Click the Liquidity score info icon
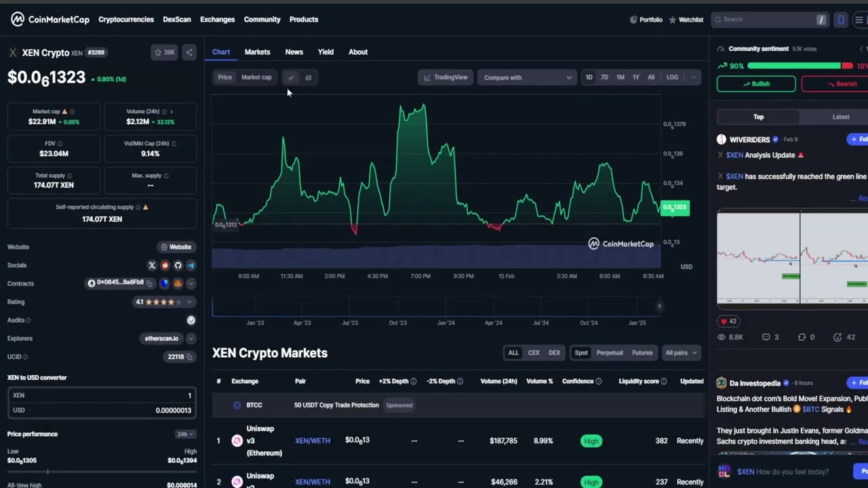Image resolution: width=868 pixels, height=488 pixels. pyautogui.click(x=663, y=382)
